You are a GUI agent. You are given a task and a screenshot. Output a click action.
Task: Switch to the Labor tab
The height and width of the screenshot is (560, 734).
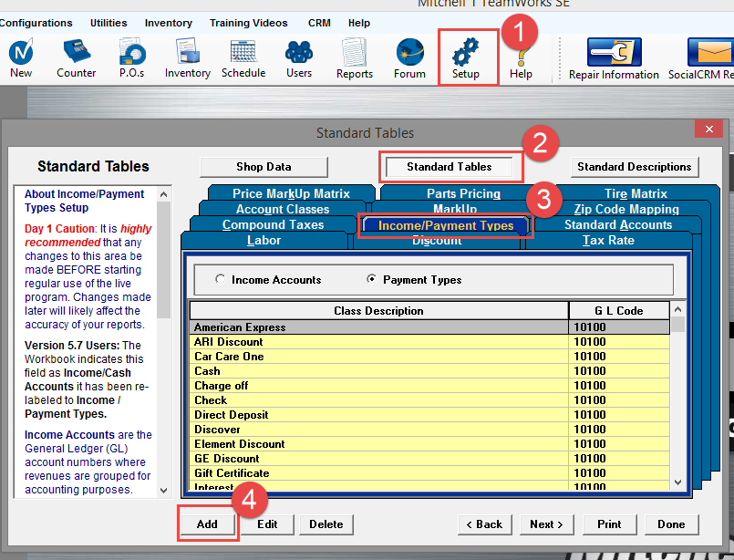[x=264, y=240]
